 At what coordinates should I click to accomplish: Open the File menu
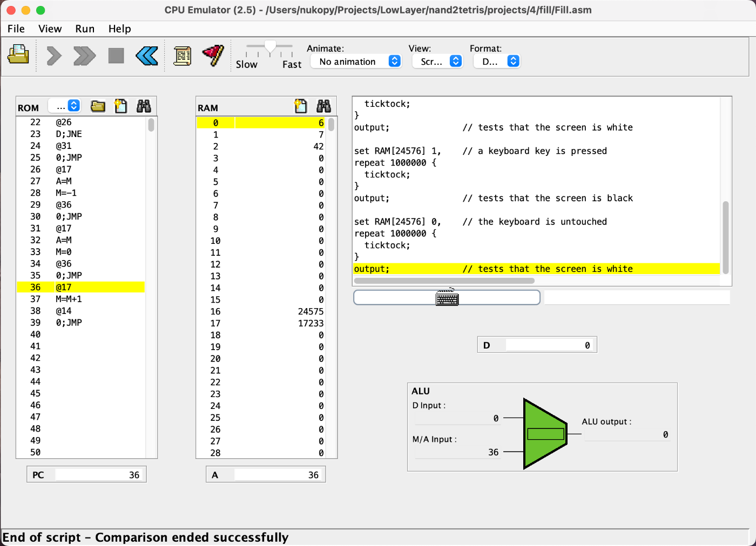point(16,29)
